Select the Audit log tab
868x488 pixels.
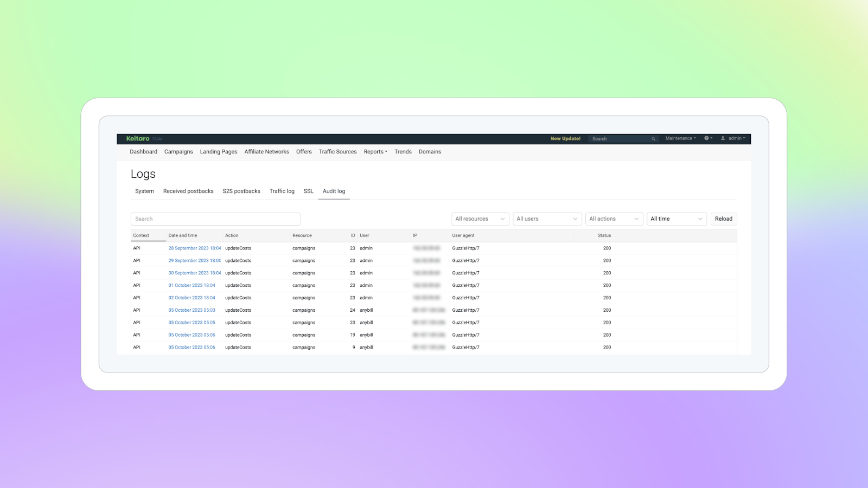334,191
